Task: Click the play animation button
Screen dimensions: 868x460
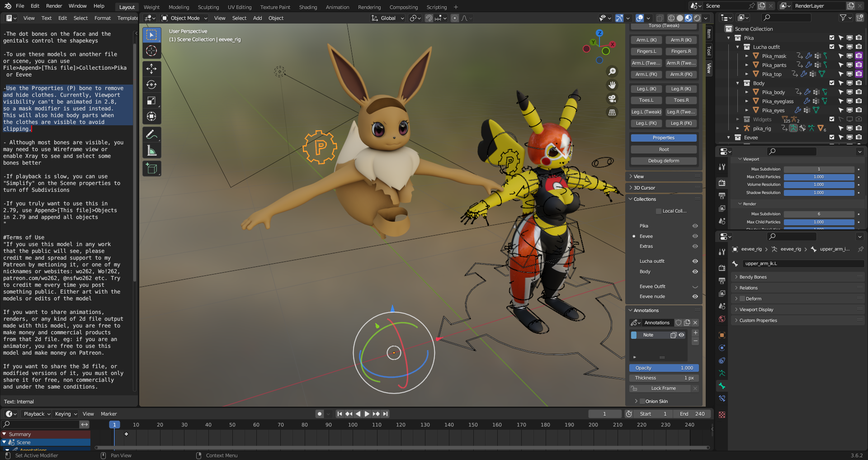Action: coord(367,414)
